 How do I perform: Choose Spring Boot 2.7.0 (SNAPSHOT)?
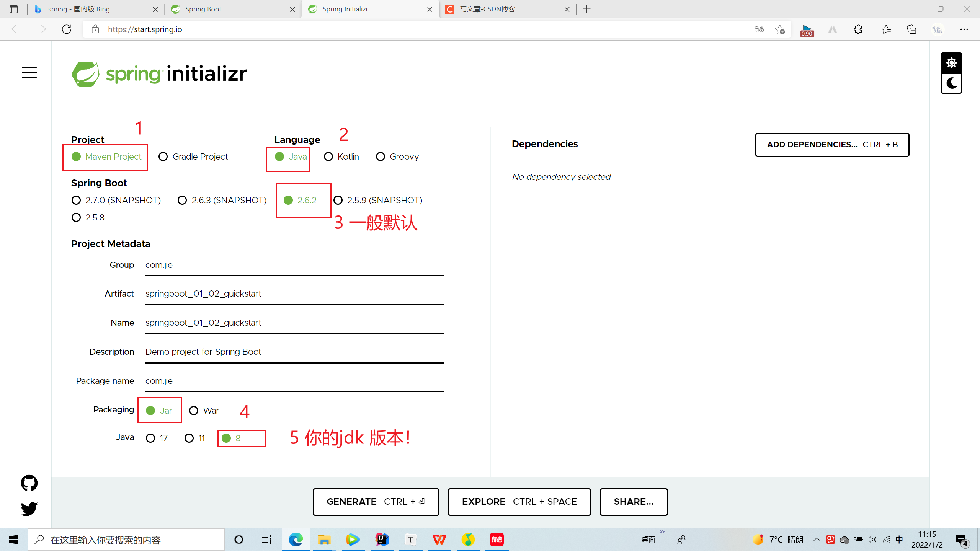[x=116, y=200]
